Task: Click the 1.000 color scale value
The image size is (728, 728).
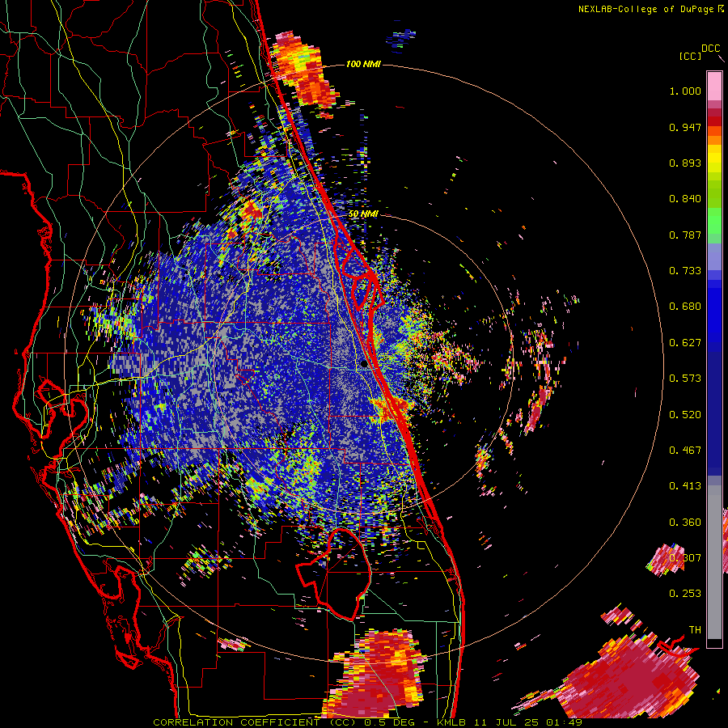Action: 685,91
